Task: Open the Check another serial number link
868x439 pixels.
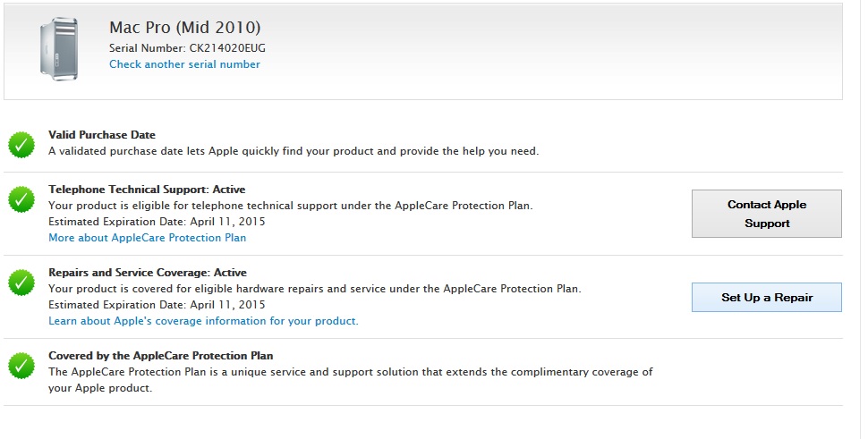Action: click(x=184, y=64)
